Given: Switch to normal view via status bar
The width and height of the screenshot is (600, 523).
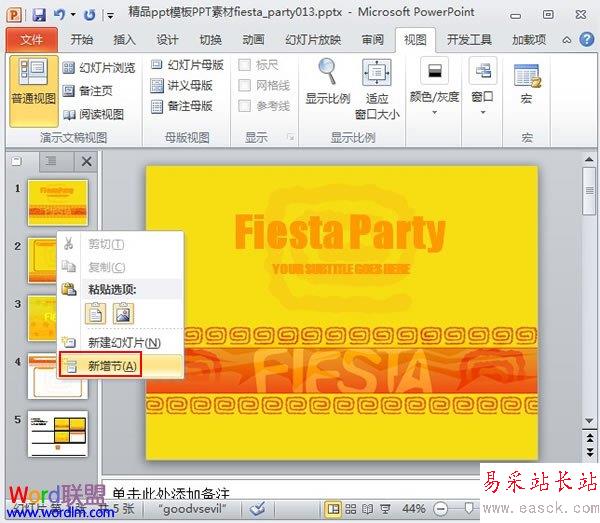Looking at the screenshot, I should (x=333, y=509).
